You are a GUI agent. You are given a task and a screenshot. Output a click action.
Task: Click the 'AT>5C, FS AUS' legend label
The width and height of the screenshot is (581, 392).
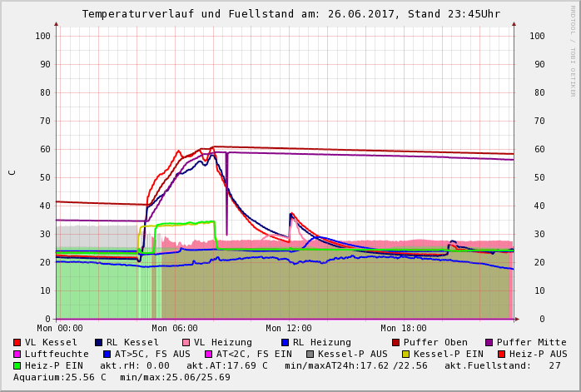152,354
